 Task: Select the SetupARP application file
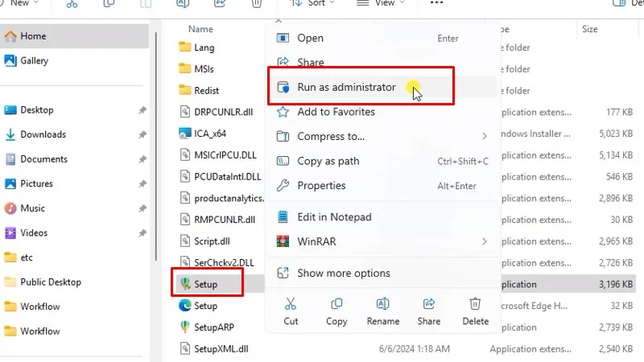pyautogui.click(x=213, y=327)
